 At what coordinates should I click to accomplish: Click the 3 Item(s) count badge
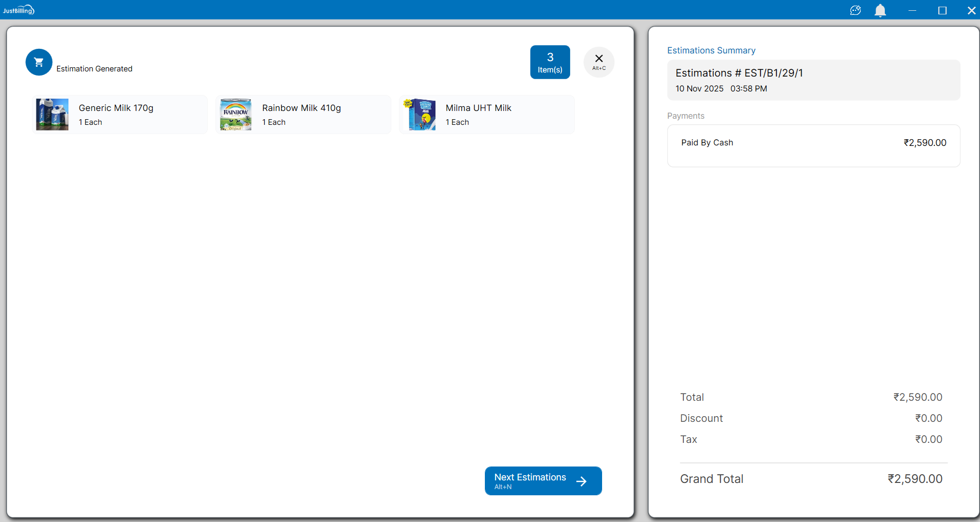(x=550, y=62)
